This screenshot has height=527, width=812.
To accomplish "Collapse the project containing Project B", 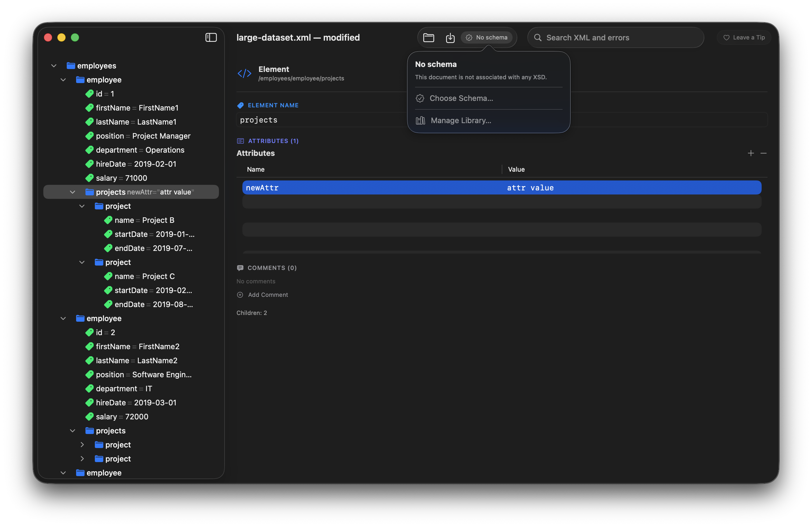I will click(82, 206).
